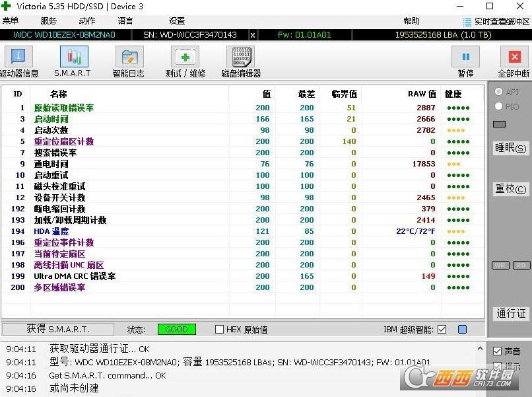
Task: Click the green GOOD status indicator
Action: point(177,330)
